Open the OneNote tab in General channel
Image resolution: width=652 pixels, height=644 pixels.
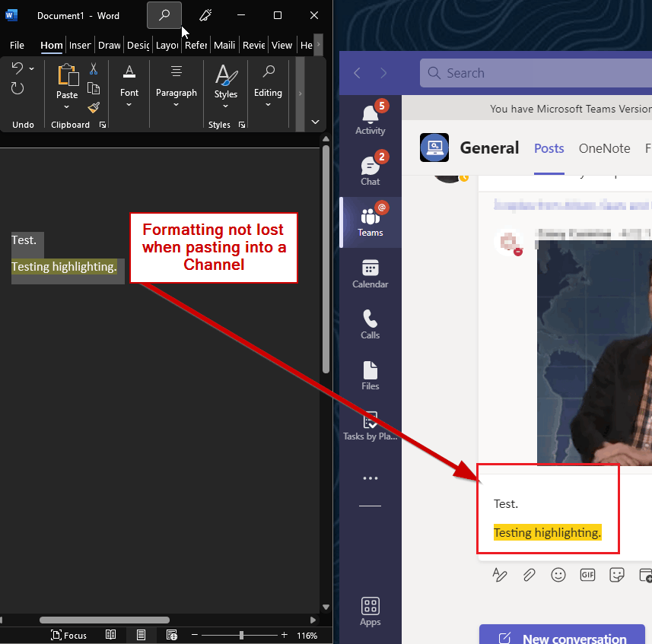(x=604, y=148)
